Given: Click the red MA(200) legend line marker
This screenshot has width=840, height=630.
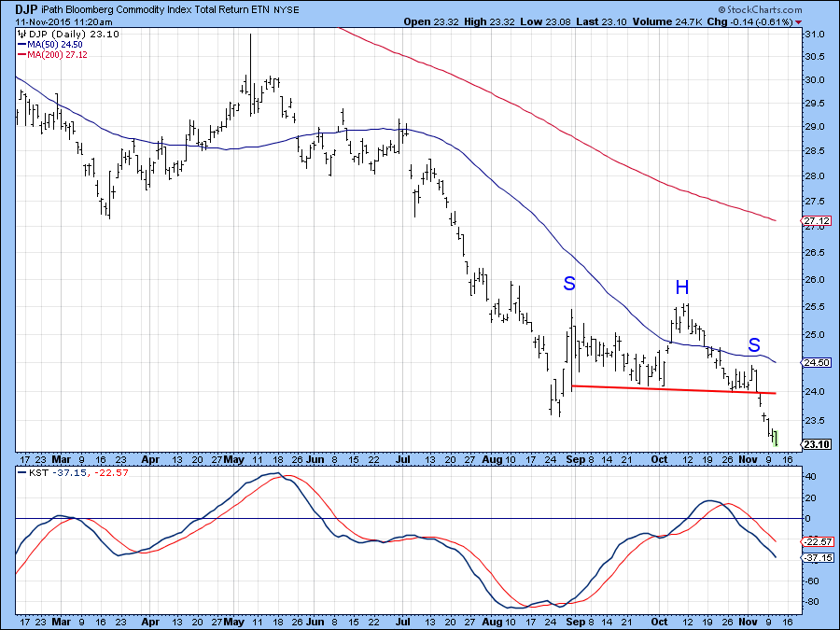Looking at the screenshot, I should point(21,55).
